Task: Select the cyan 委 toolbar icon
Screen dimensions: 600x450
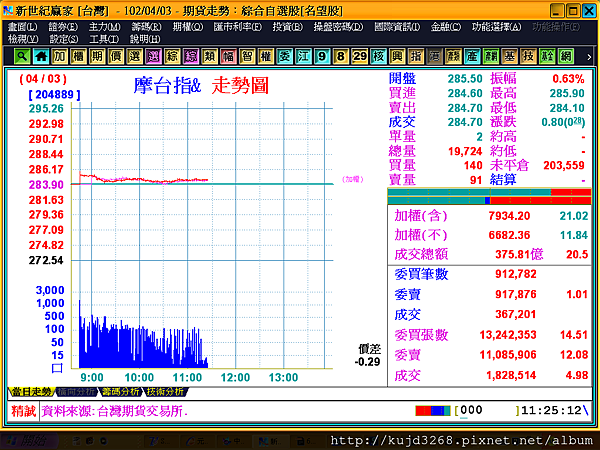Action: (x=284, y=57)
